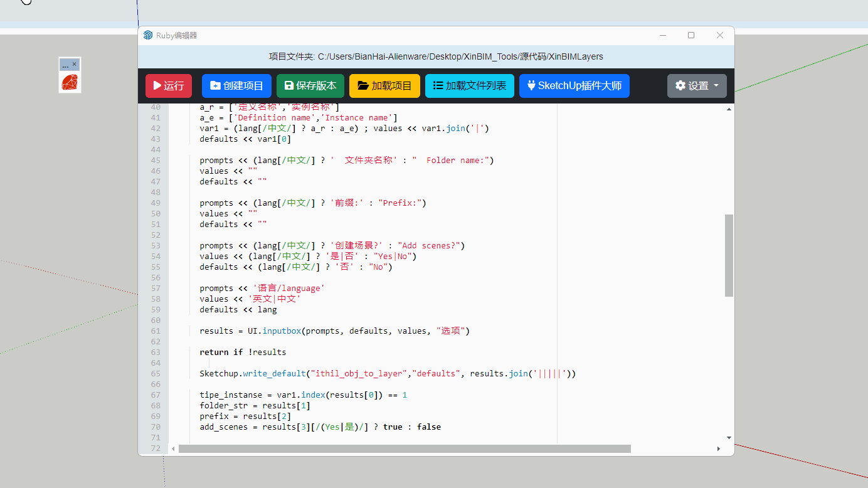The width and height of the screenshot is (868, 488).
Task: Click the code editor's vertical scrollbar thumb
Action: coord(729,255)
